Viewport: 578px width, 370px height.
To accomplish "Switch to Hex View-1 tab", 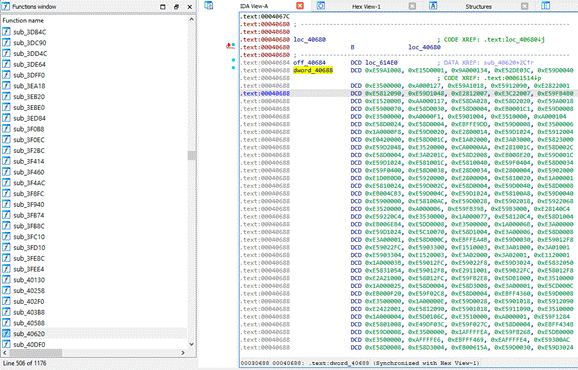I will click(x=366, y=6).
